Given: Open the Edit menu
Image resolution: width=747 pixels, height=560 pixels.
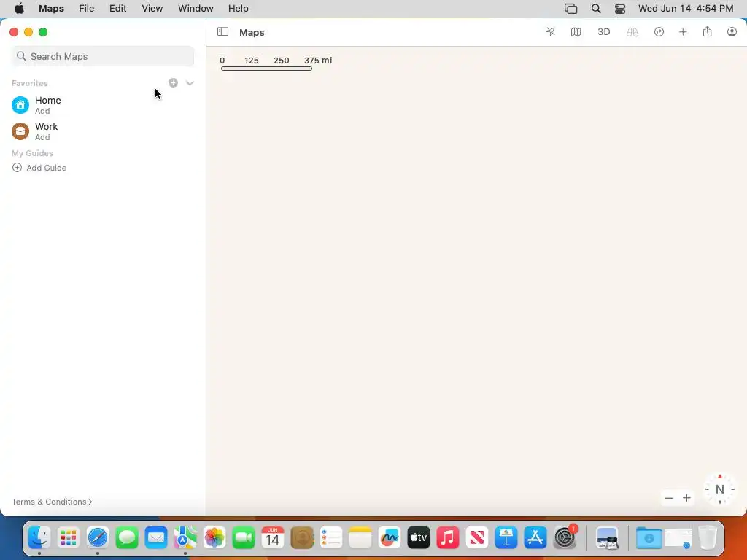Looking at the screenshot, I should point(117,9).
